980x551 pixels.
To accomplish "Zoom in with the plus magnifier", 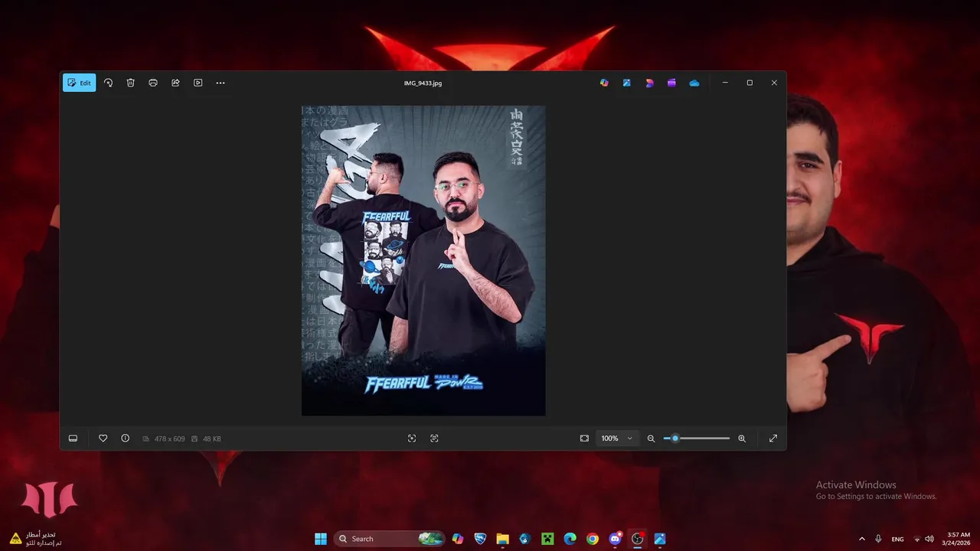I will pyautogui.click(x=742, y=439).
